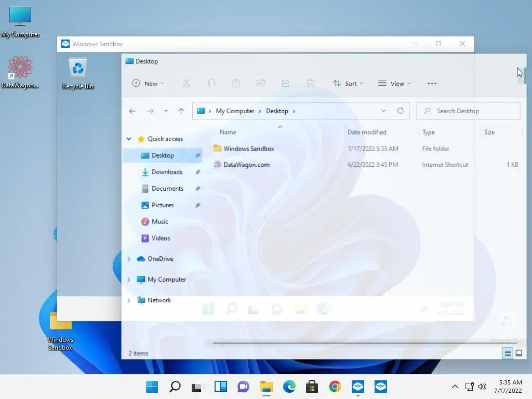Expand the My Computer tree node
The height and width of the screenshot is (399, 532).
click(129, 280)
